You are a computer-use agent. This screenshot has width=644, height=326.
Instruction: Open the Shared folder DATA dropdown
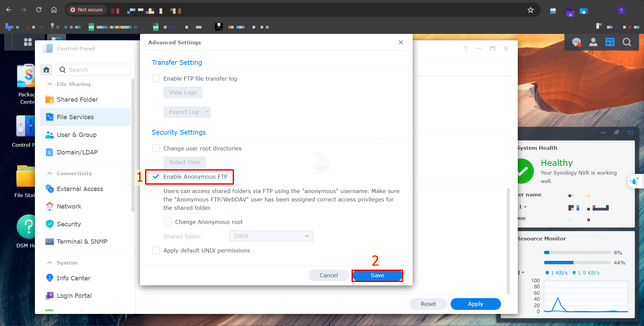pyautogui.click(x=271, y=236)
